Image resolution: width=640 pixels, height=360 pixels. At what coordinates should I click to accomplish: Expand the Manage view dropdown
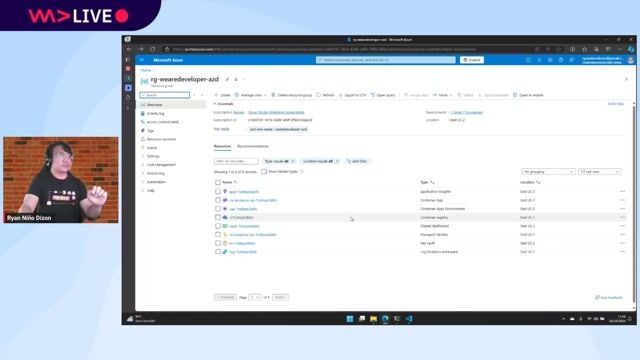pos(251,95)
